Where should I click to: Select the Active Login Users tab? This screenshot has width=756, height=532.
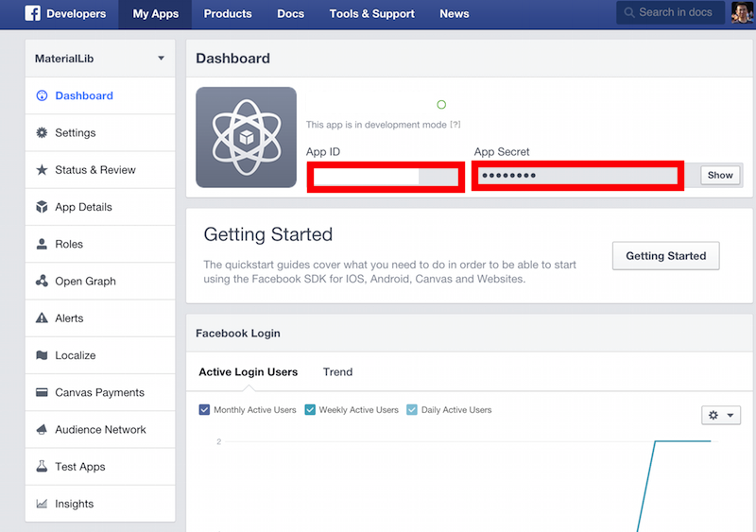click(x=249, y=372)
